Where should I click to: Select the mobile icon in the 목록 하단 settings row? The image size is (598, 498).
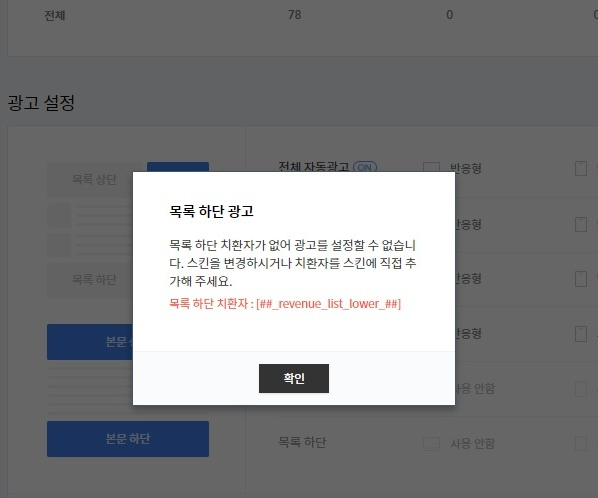(580, 443)
